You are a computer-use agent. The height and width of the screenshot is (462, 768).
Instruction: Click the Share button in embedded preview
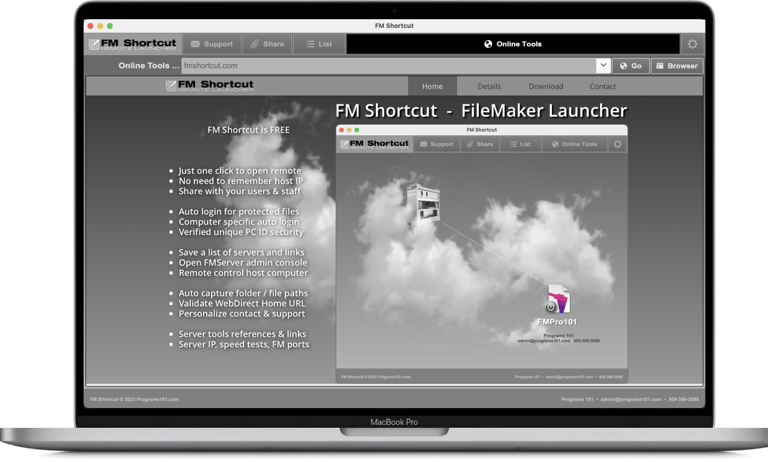click(x=480, y=144)
